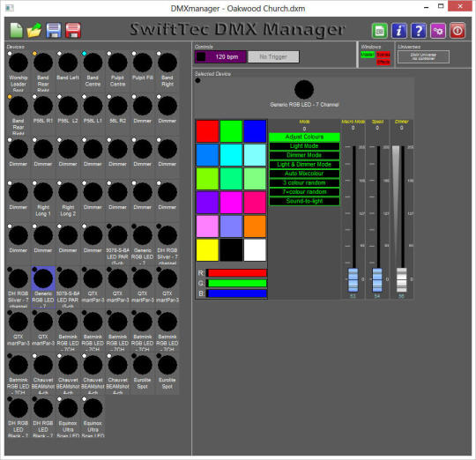Image resolution: width=476 pixels, height=460 pixels.
Task: Pick the cyan colour swatch
Action: [x=231, y=155]
